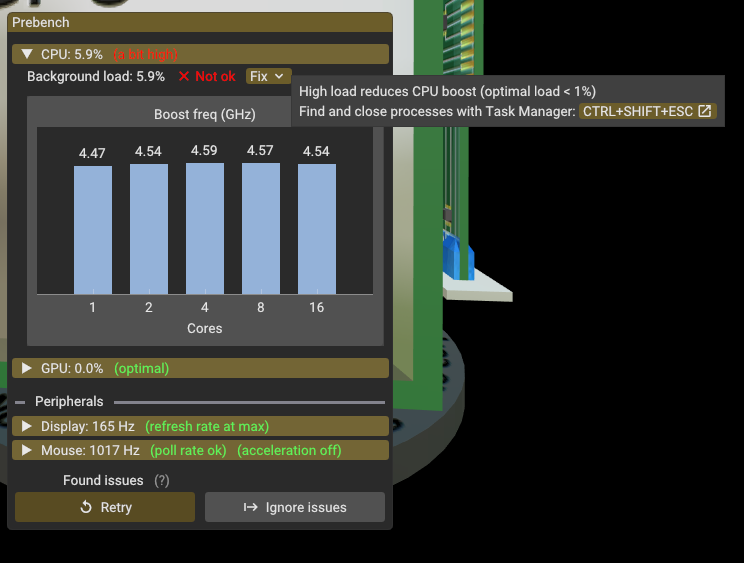Click the Cores axis label
744x563 pixels.
(205, 328)
